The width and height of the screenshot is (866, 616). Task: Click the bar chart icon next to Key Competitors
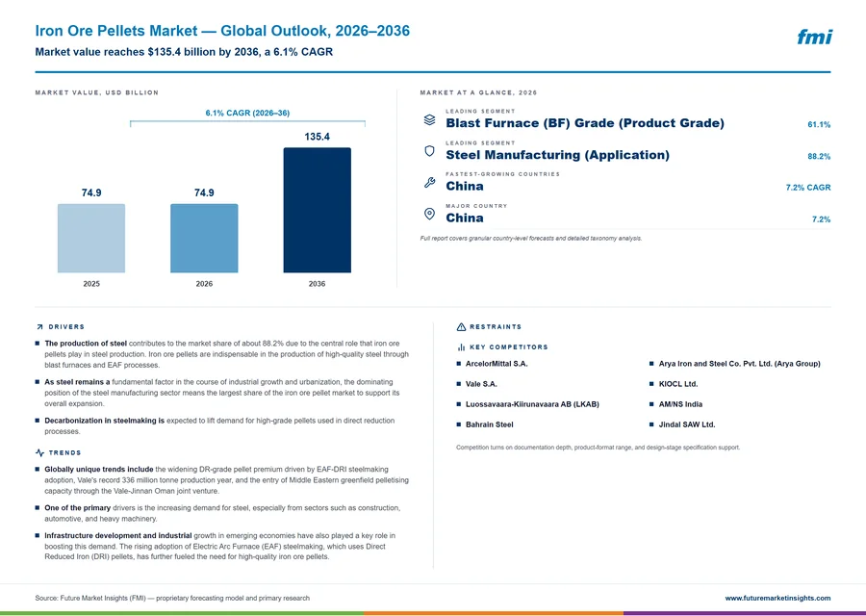point(461,347)
